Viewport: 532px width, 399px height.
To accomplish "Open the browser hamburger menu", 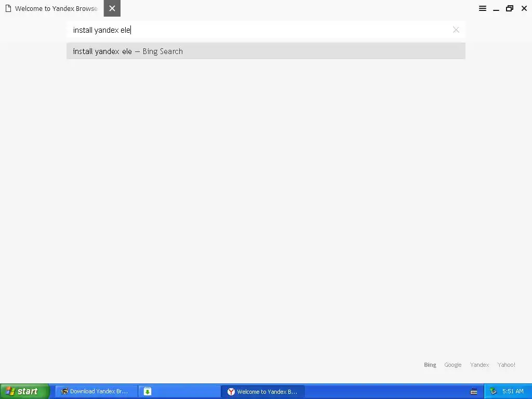I will 483,8.
